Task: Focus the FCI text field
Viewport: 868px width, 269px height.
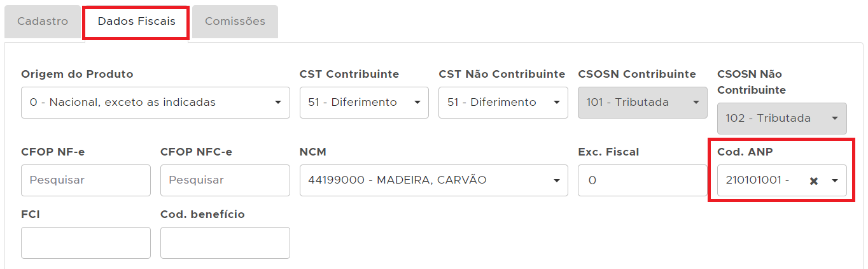Action: (86, 243)
